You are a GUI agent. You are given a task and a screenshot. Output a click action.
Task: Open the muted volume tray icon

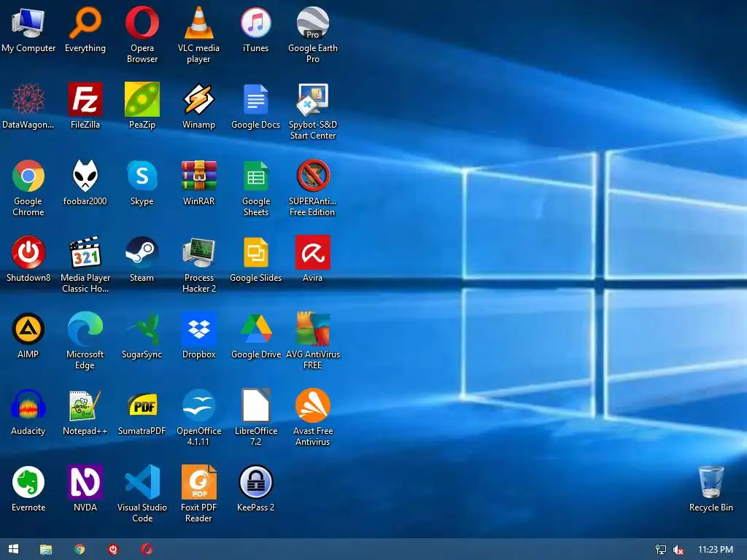678,550
